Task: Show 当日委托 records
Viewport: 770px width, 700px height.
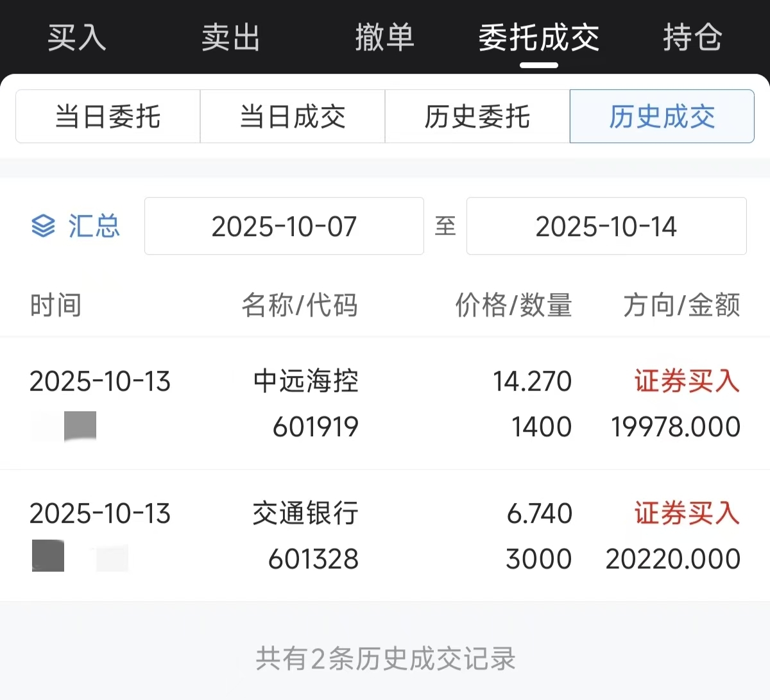Action: point(108,116)
